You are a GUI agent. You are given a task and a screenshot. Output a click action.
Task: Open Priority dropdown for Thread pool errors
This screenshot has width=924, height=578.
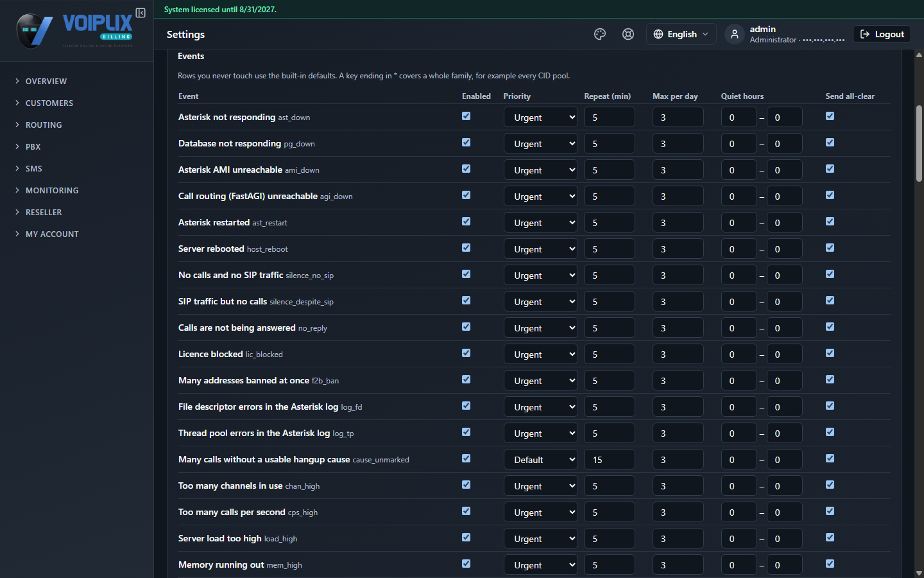click(541, 433)
